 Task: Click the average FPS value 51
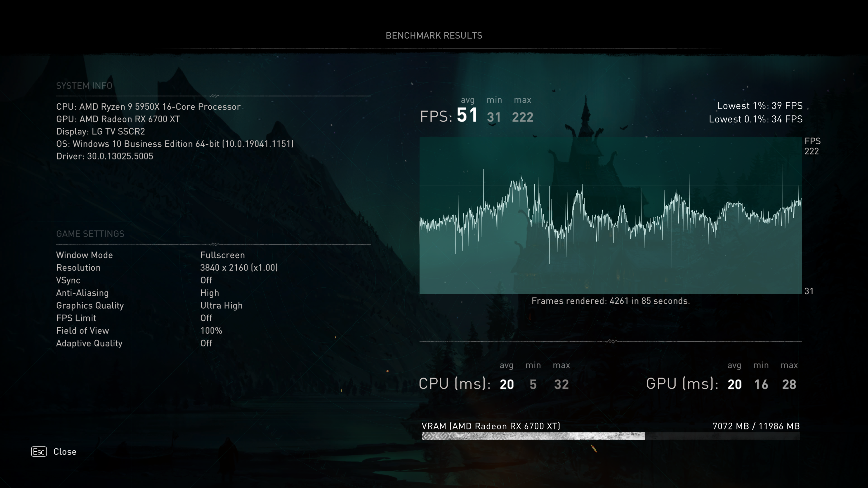coord(467,115)
